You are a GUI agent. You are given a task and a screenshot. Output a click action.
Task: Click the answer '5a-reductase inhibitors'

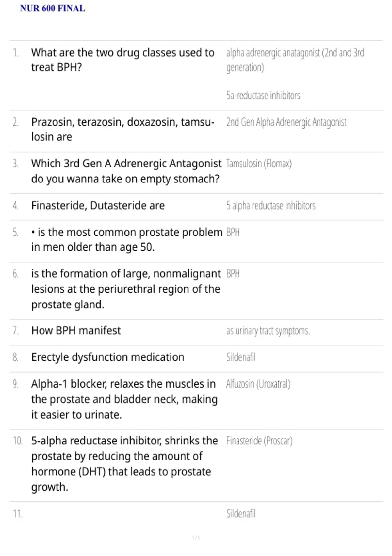click(263, 96)
